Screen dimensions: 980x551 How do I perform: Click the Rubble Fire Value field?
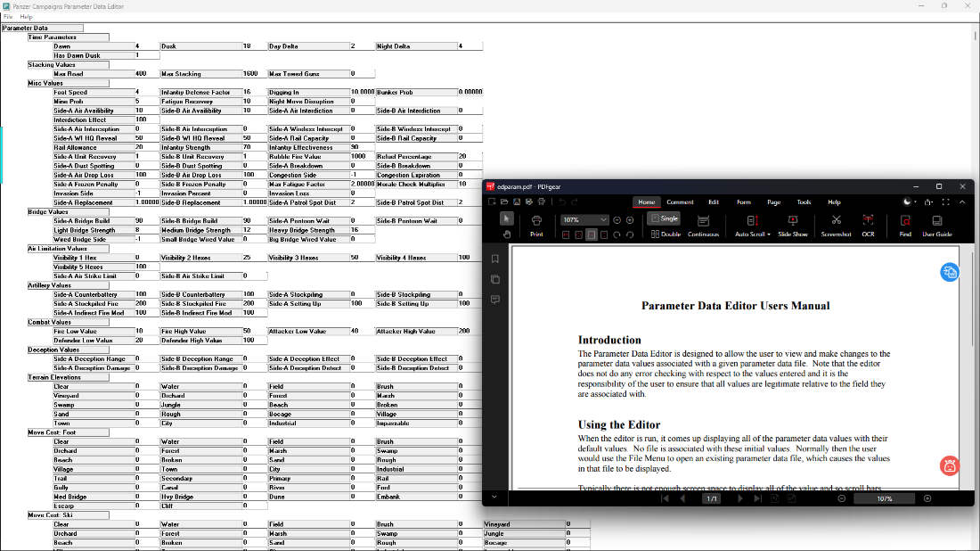pyautogui.click(x=363, y=156)
